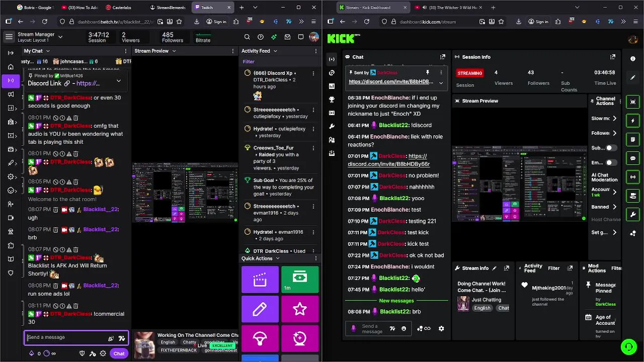Click Sign in in Twitch browser window
The height and width of the screenshot is (362, 644).
[216, 22]
